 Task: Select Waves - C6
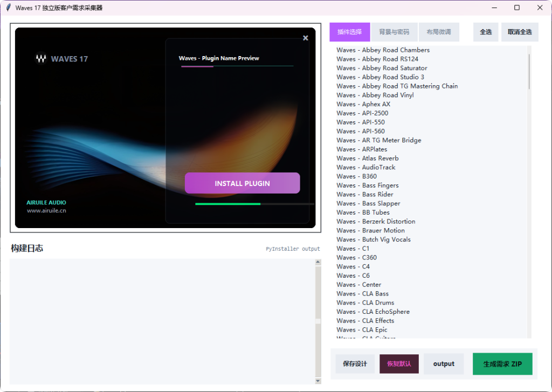click(353, 276)
